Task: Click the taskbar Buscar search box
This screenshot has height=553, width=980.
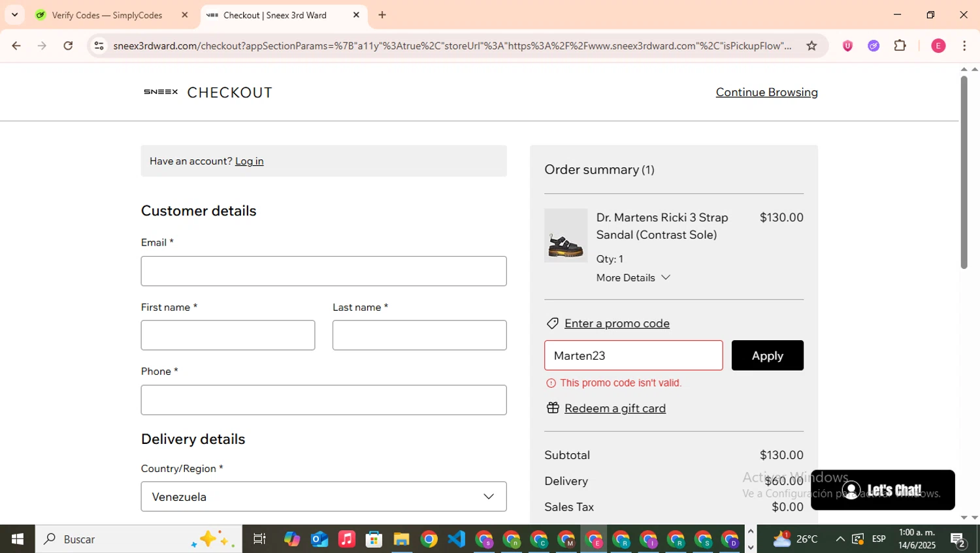Action: 139,539
